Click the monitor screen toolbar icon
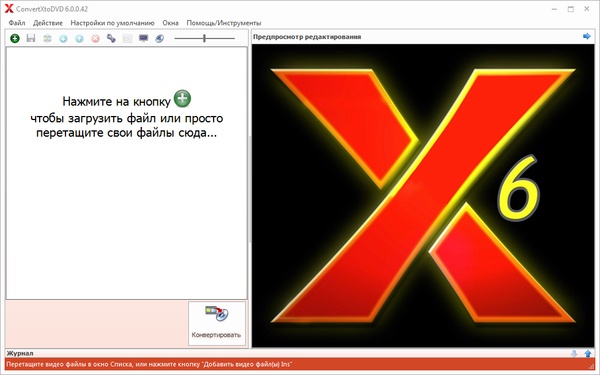This screenshot has width=600, height=375. click(143, 38)
